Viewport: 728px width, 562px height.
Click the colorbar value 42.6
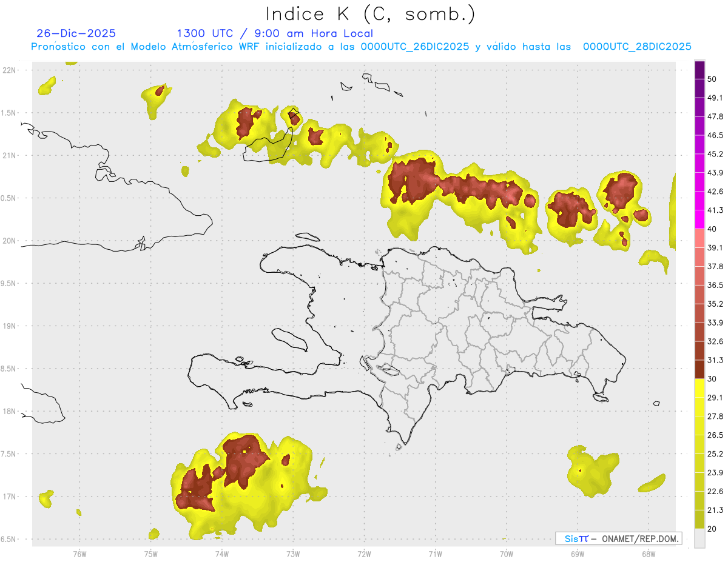[x=715, y=192]
